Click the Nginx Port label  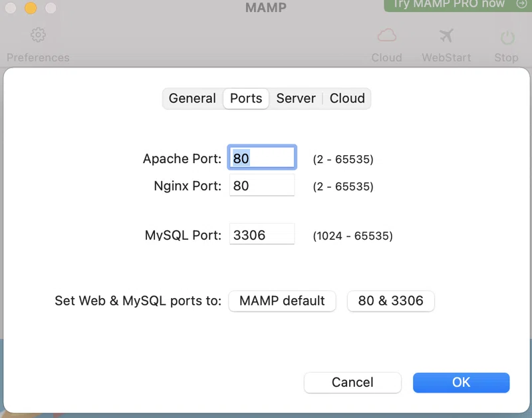(x=188, y=186)
